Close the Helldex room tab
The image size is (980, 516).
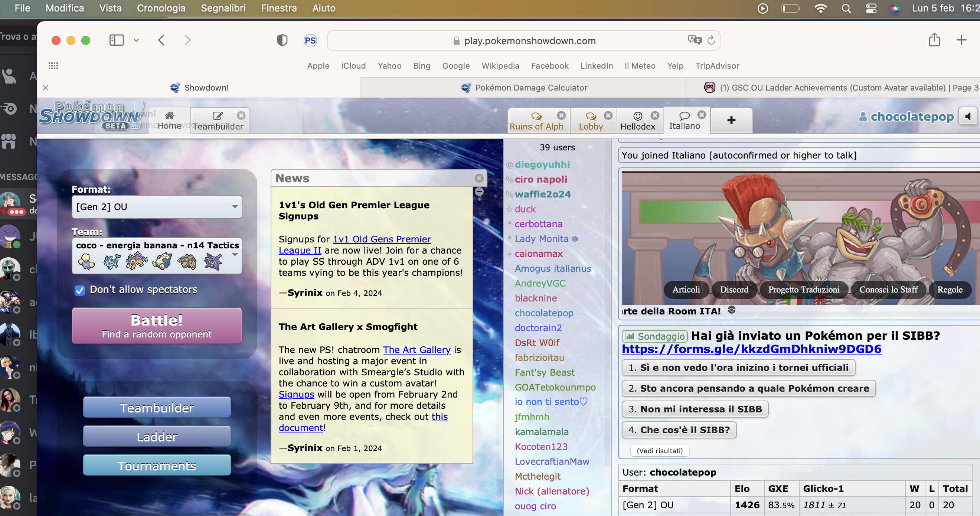(x=655, y=115)
